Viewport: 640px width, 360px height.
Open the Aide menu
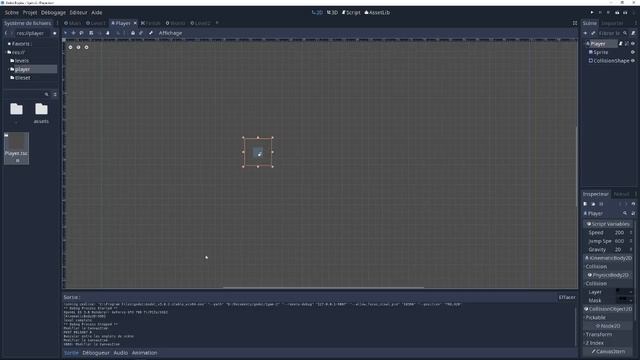97,13
